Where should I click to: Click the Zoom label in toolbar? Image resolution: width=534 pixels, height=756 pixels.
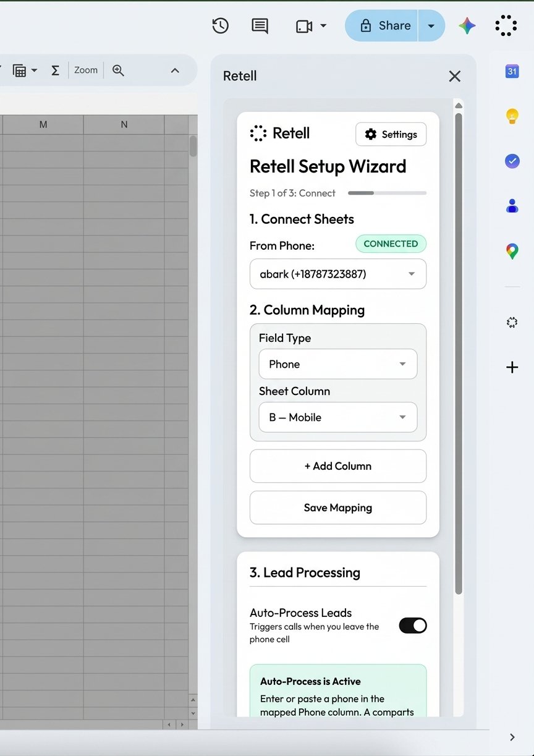[86, 70]
